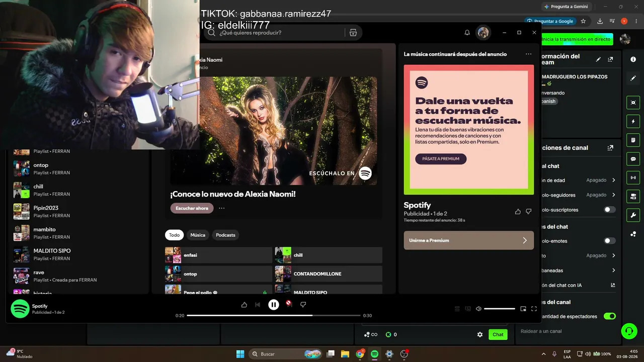Open the green headset support button

pos(629,331)
